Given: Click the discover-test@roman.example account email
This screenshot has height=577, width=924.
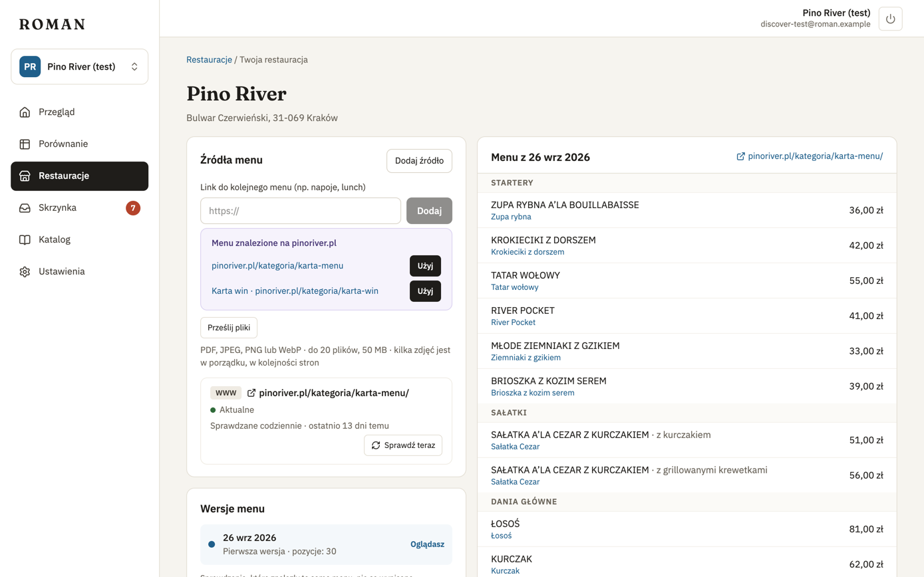Looking at the screenshot, I should tap(816, 24).
